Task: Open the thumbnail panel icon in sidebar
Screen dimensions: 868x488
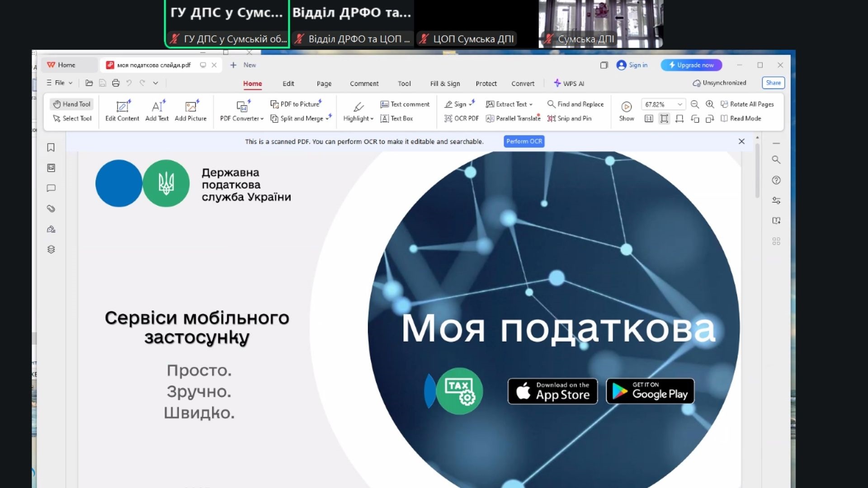Action: [x=51, y=168]
